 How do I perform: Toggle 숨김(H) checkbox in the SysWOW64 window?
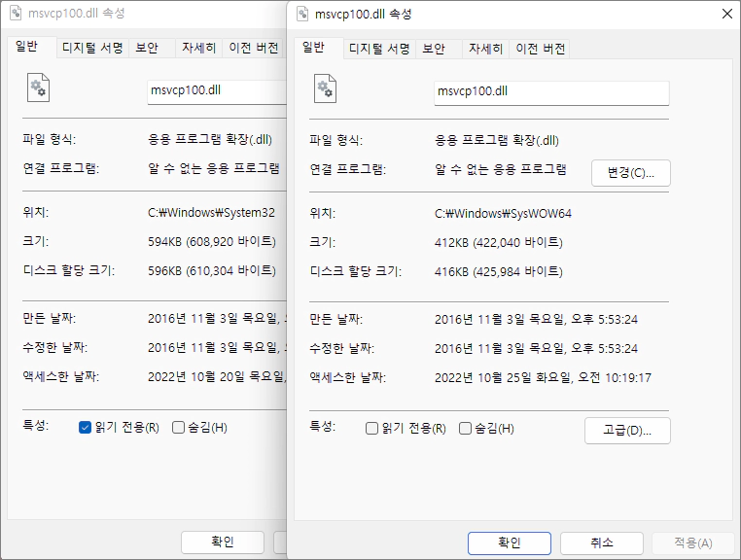(466, 429)
